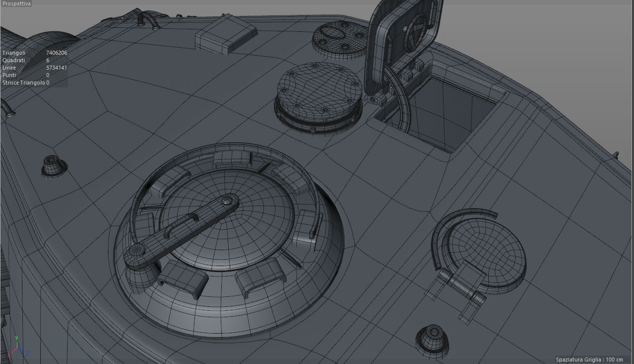
Task: Click the Quadrati statistic label
Action: point(13,60)
